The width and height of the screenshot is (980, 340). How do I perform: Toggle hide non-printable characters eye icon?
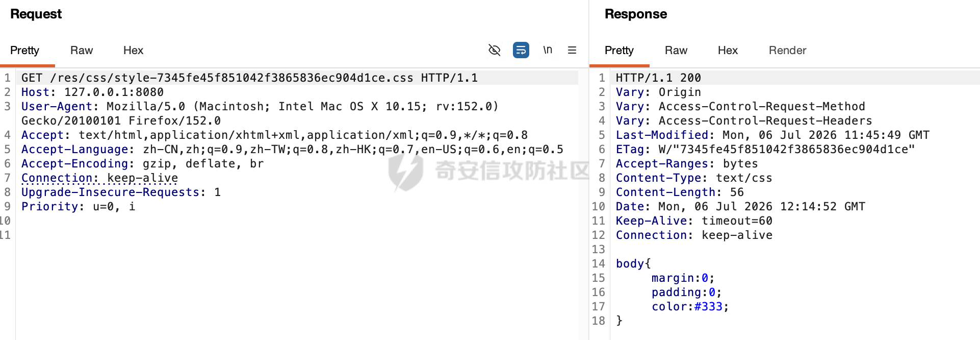tap(495, 50)
